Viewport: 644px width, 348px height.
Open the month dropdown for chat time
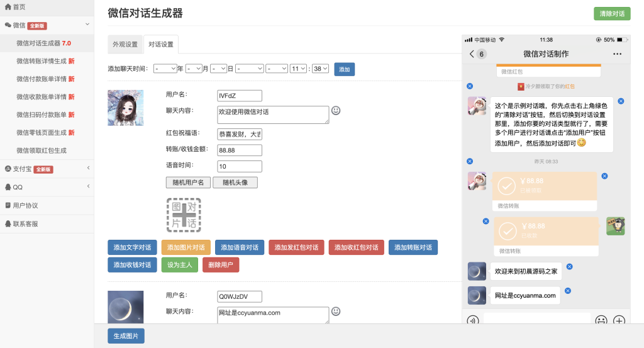pos(194,69)
